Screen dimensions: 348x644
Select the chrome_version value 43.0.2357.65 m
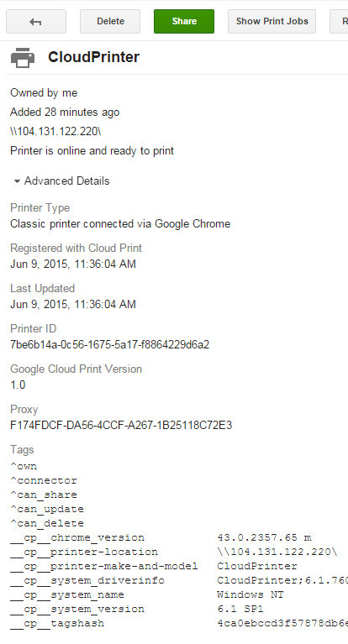point(264,537)
